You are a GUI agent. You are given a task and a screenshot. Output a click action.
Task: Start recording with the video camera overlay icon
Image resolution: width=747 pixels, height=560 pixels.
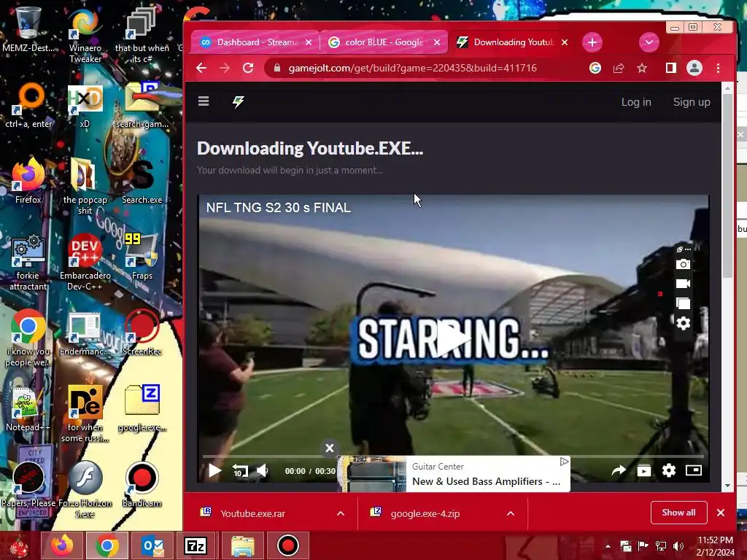pos(683,284)
